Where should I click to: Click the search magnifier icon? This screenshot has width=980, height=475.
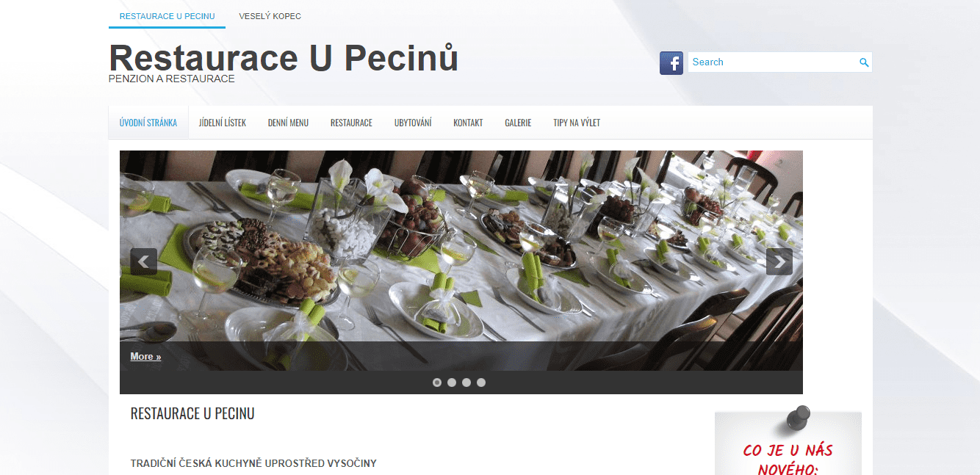[864, 62]
